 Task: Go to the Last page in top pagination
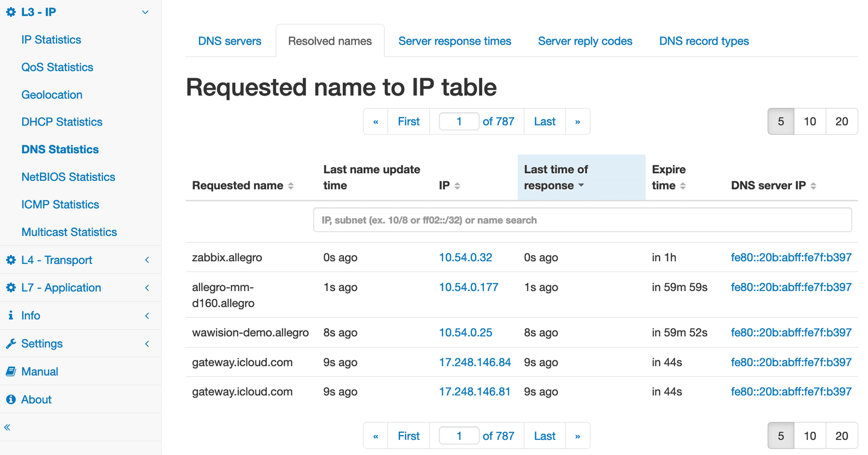pos(544,122)
